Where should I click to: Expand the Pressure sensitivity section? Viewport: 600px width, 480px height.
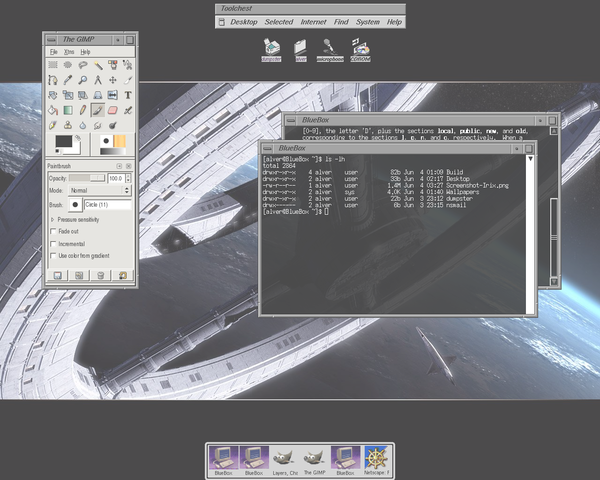(x=52, y=220)
